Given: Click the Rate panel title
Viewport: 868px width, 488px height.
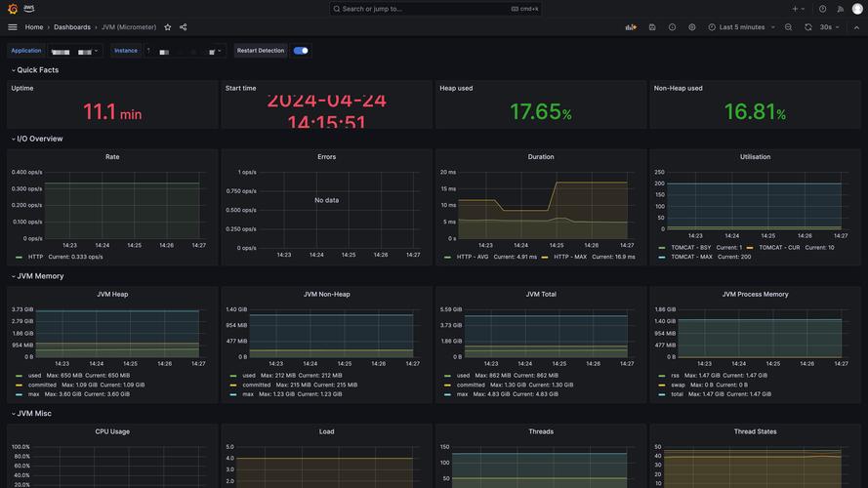Looking at the screenshot, I should pyautogui.click(x=112, y=157).
